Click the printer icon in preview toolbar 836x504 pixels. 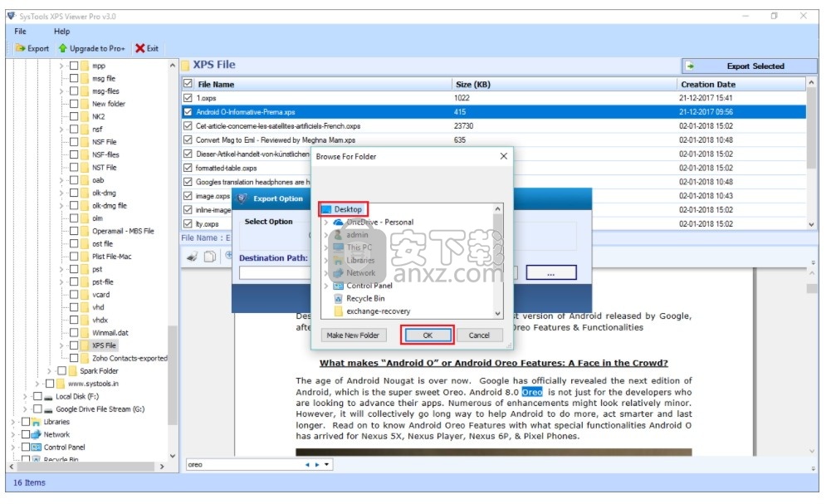193,257
